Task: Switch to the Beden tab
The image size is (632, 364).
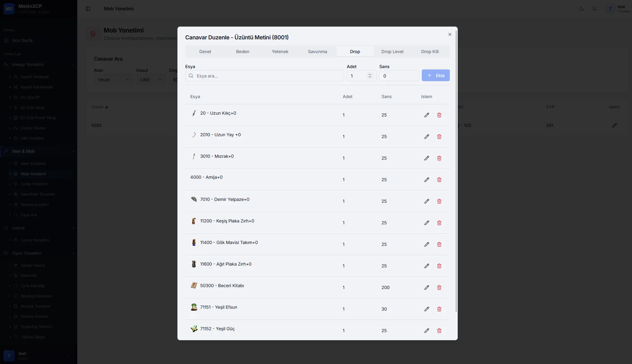Action: 242,52
